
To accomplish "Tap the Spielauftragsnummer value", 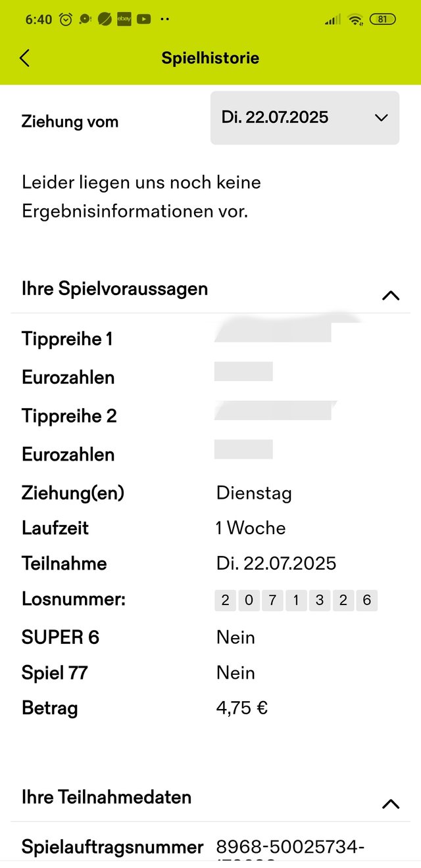I will 290,851.
